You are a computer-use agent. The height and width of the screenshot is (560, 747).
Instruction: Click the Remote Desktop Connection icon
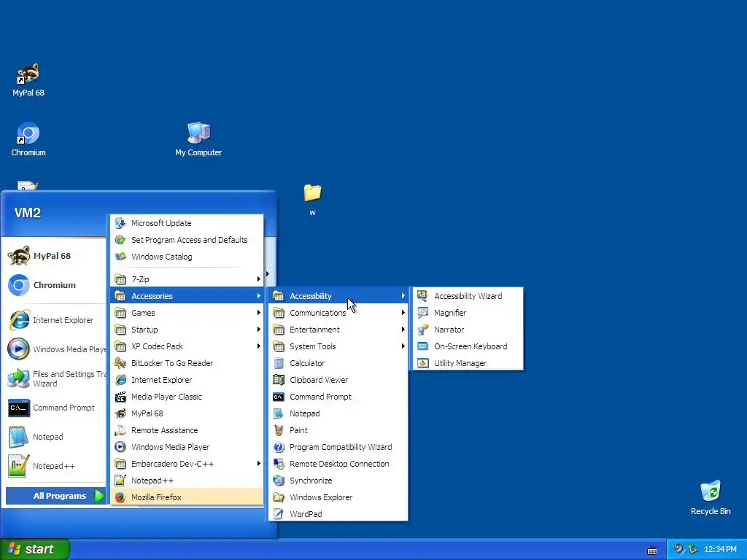coord(279,464)
